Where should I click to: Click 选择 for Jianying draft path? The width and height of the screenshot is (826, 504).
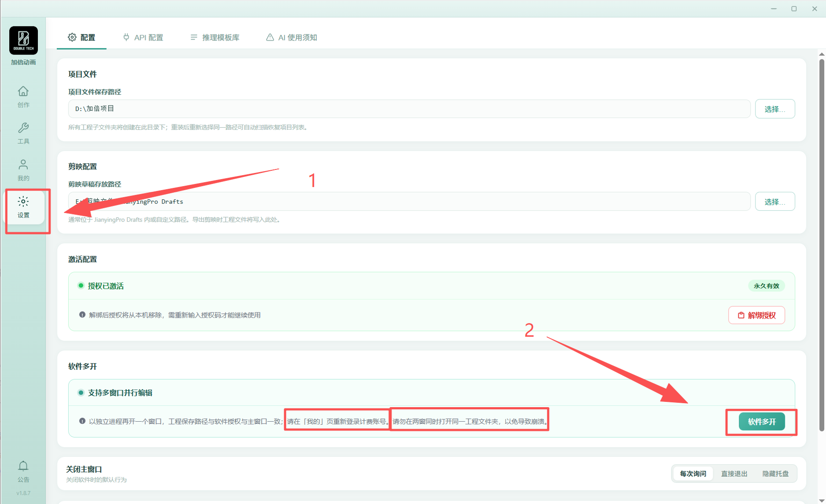coord(774,202)
